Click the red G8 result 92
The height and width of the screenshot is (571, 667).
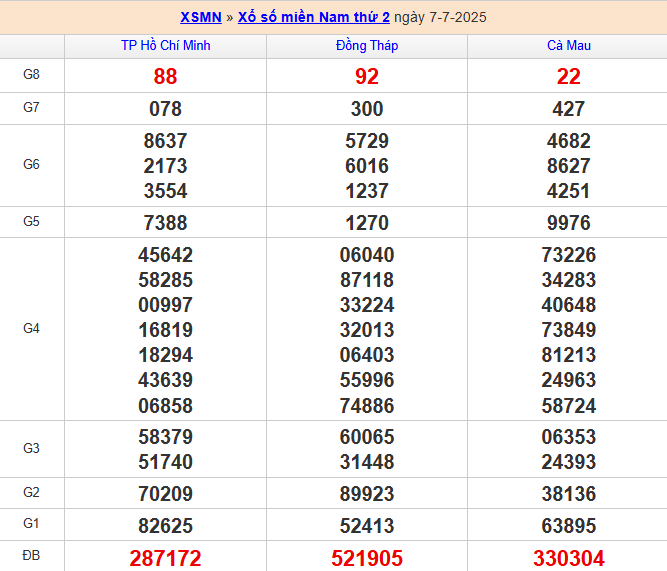pos(367,77)
